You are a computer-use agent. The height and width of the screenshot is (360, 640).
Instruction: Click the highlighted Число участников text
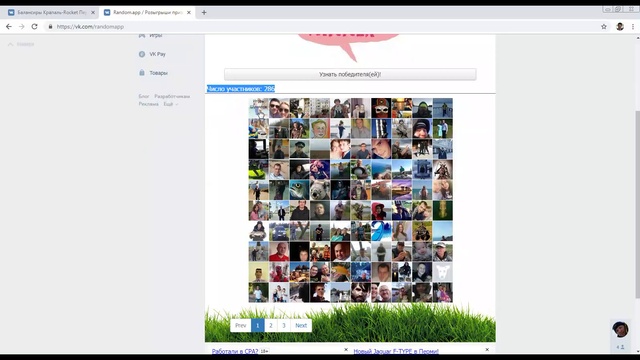pos(241,89)
